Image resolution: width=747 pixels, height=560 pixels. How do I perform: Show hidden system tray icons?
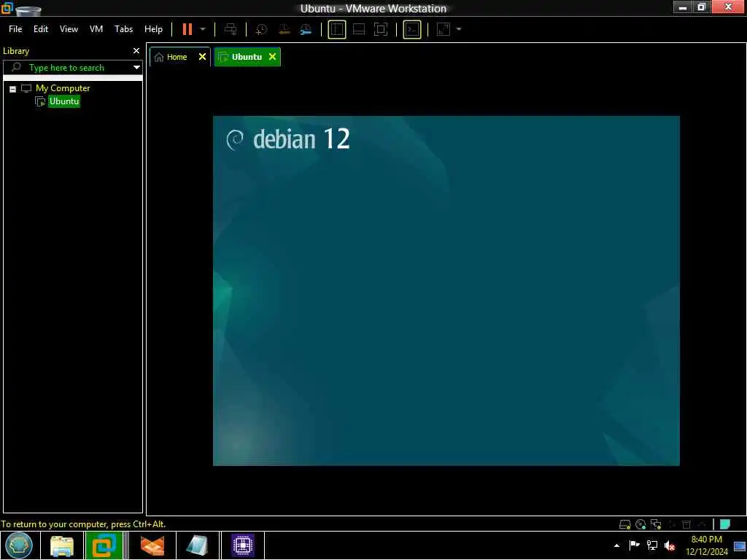617,545
